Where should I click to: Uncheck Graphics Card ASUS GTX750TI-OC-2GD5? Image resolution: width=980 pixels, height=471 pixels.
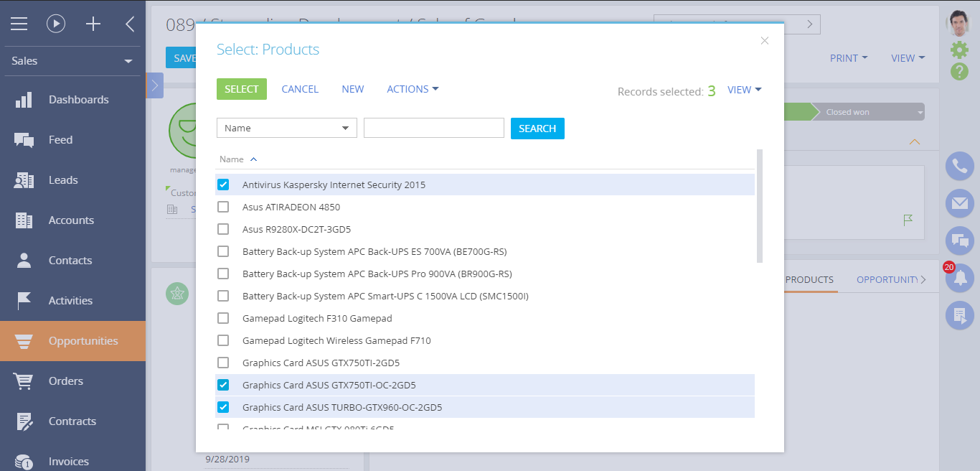tap(223, 385)
